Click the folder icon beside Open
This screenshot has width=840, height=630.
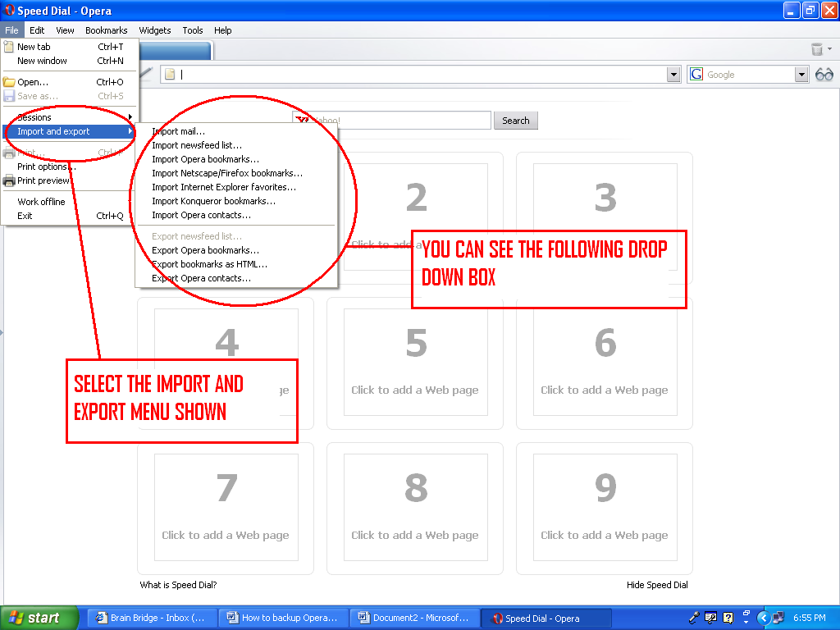tap(9, 82)
